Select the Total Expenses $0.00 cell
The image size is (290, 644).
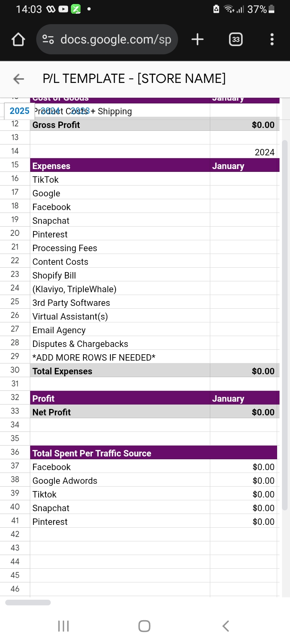(243, 371)
